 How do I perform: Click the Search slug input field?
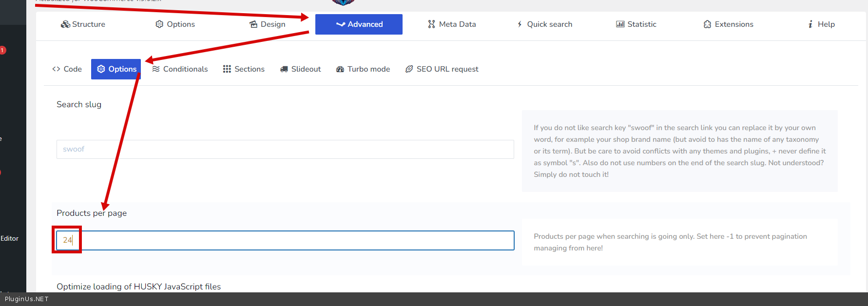(x=285, y=149)
